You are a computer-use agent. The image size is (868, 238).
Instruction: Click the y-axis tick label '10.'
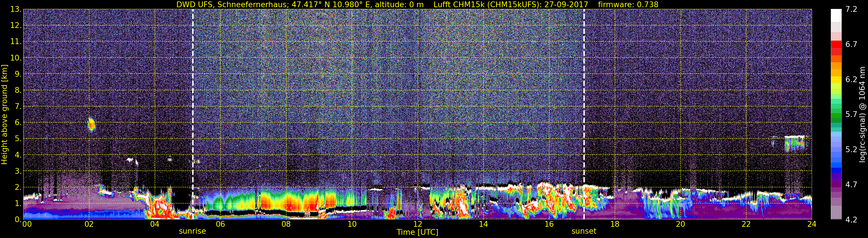[16, 58]
